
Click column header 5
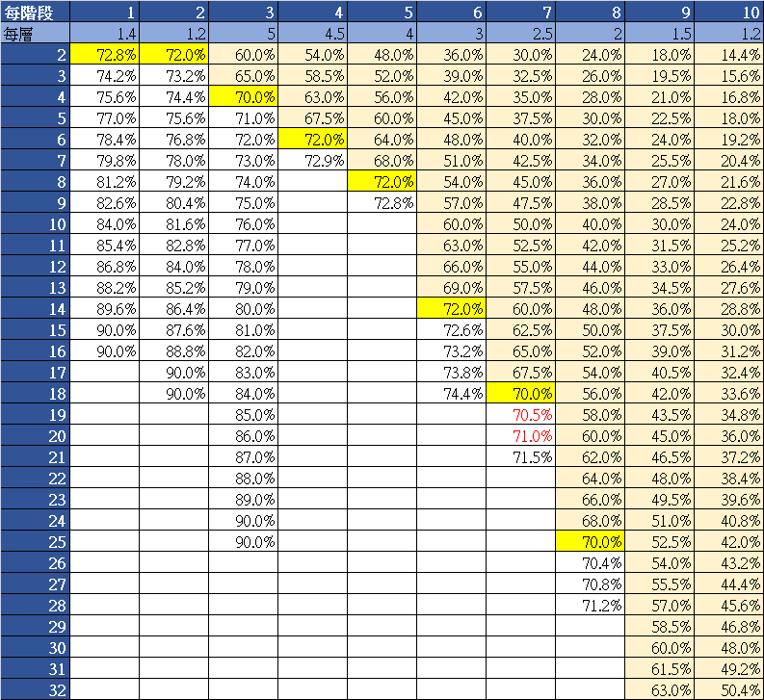point(382,13)
